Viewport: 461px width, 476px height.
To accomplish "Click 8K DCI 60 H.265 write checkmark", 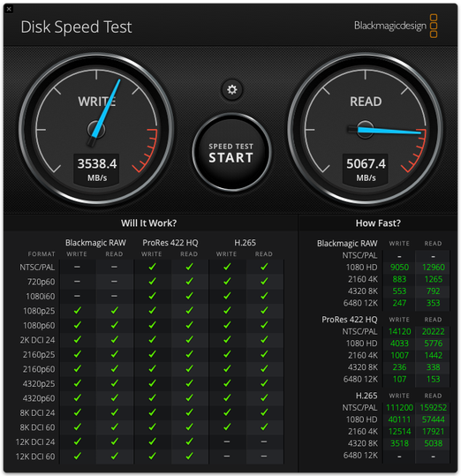I will pos(227,427).
